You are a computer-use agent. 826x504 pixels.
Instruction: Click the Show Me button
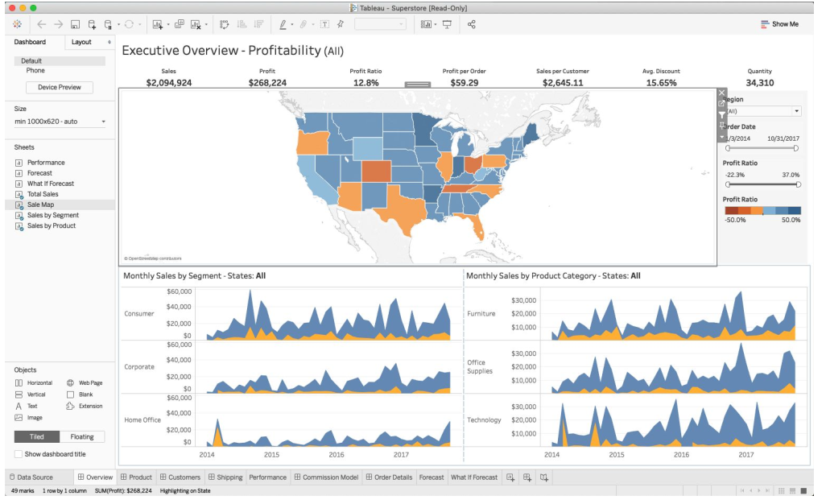(779, 24)
